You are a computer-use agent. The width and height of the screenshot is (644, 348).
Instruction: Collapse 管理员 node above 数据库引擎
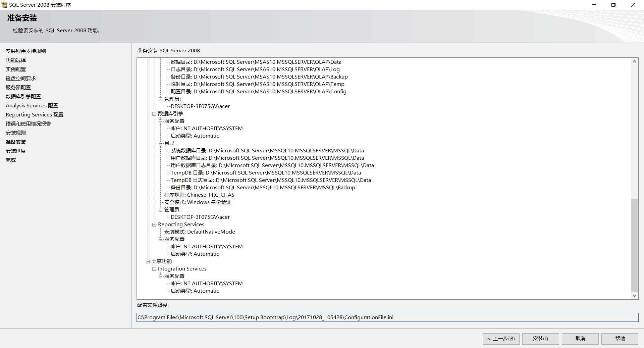161,99
